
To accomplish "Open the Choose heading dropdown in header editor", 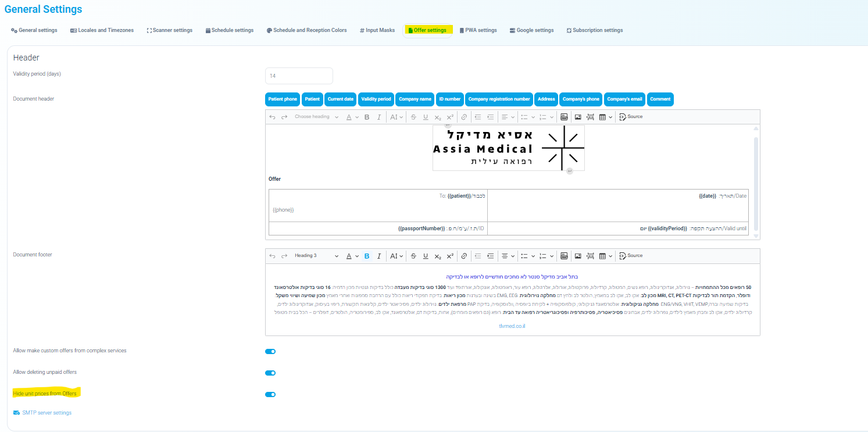I will click(x=316, y=117).
